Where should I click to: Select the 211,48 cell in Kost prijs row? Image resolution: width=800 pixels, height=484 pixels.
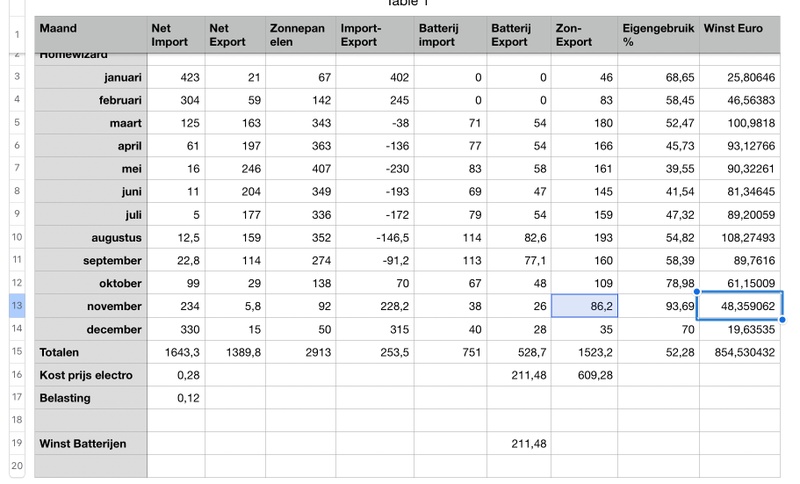519,375
